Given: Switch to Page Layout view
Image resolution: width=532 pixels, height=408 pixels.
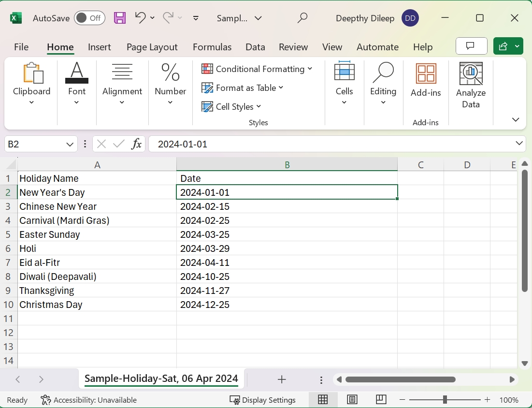Looking at the screenshot, I should pos(352,400).
